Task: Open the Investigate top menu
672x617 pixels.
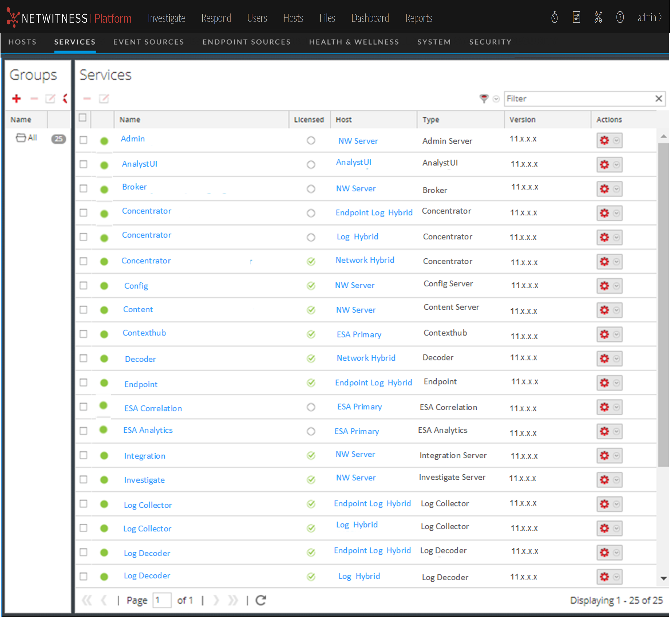Action: point(167,18)
